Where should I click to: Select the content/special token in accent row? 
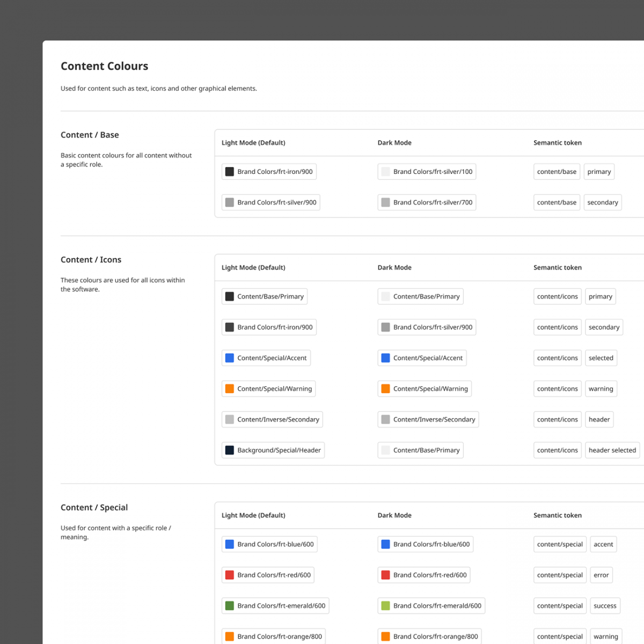(560, 544)
